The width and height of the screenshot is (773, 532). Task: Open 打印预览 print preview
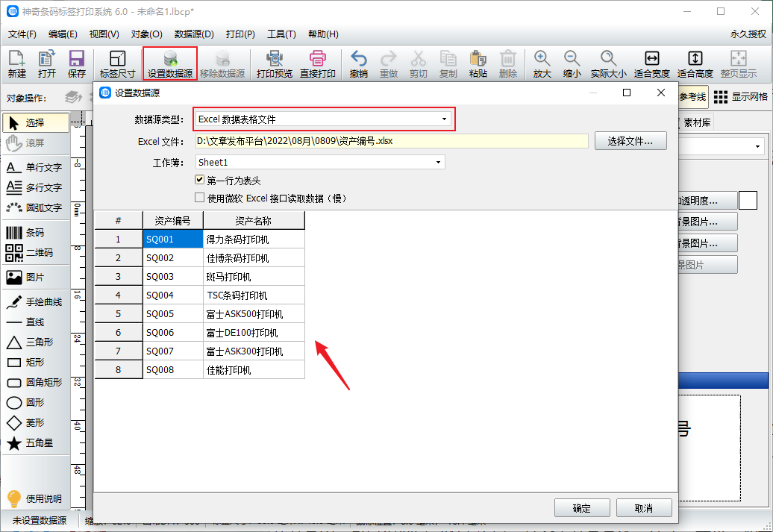coord(274,64)
